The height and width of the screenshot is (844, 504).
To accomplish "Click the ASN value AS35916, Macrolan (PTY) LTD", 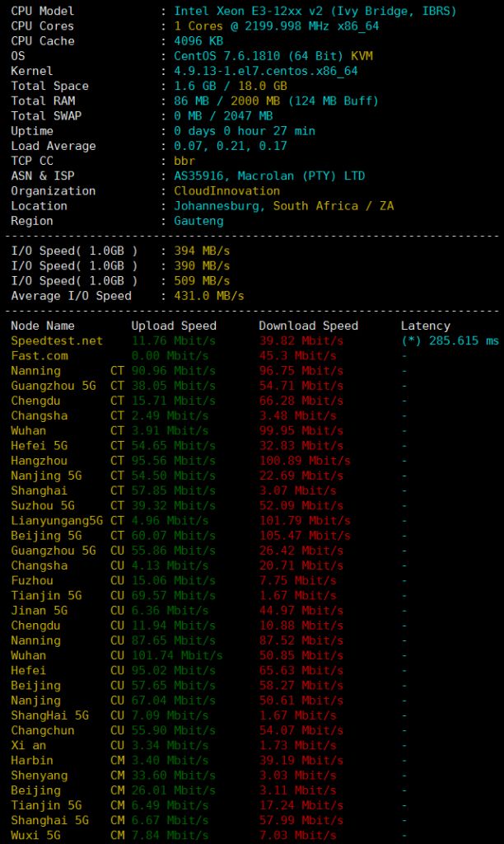I will point(269,176).
